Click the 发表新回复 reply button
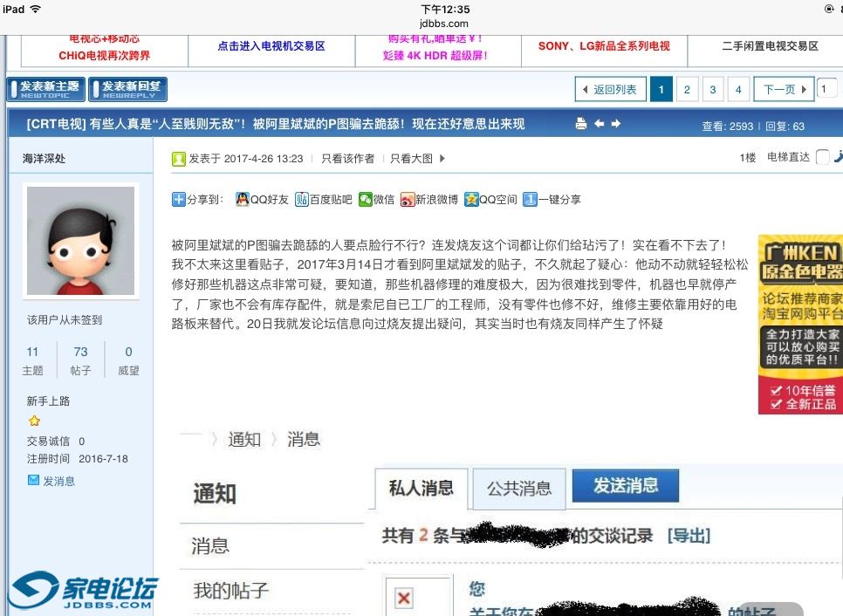This screenshot has width=843, height=616. point(127,89)
